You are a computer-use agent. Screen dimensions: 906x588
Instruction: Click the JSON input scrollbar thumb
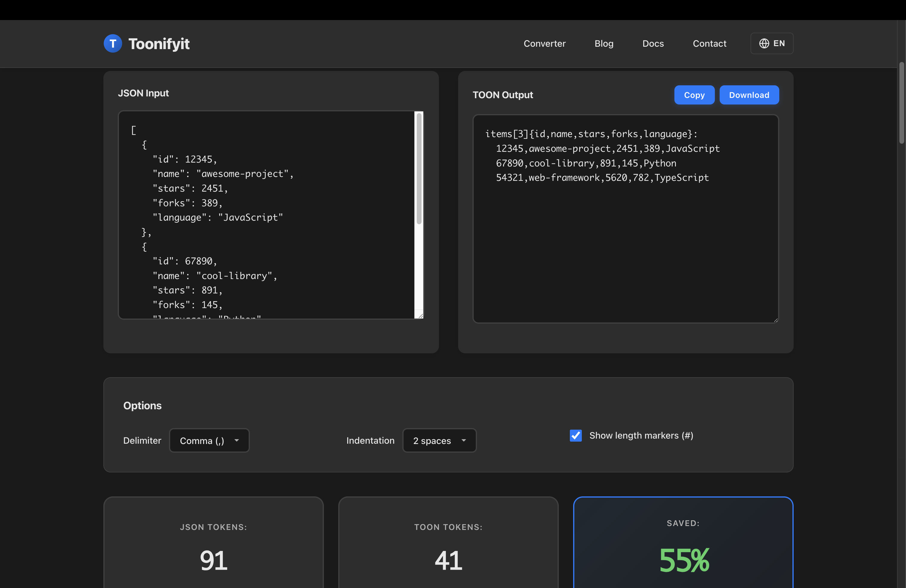(419, 169)
